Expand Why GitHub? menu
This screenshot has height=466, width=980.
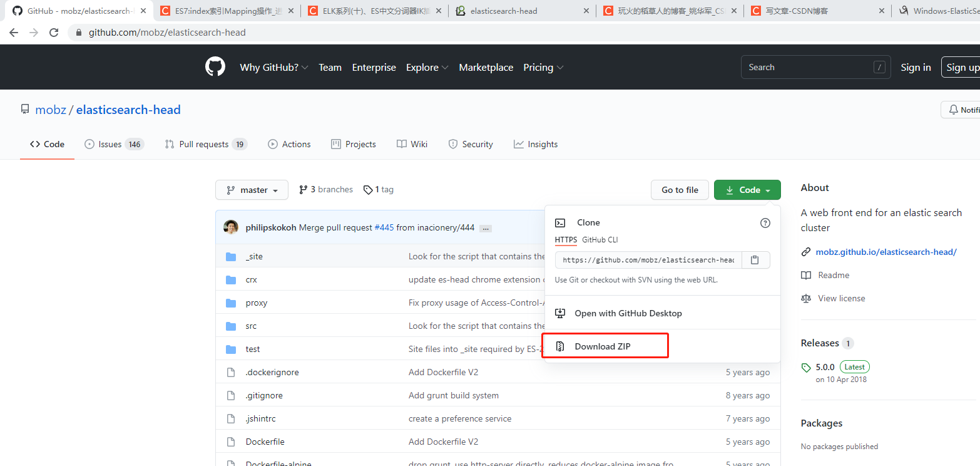[x=274, y=67]
